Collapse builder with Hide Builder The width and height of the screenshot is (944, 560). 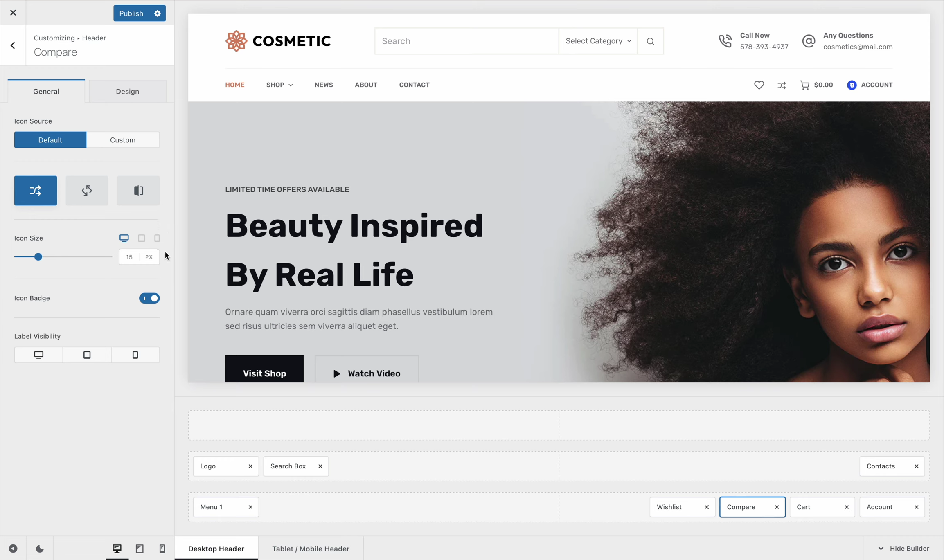pyautogui.click(x=903, y=548)
